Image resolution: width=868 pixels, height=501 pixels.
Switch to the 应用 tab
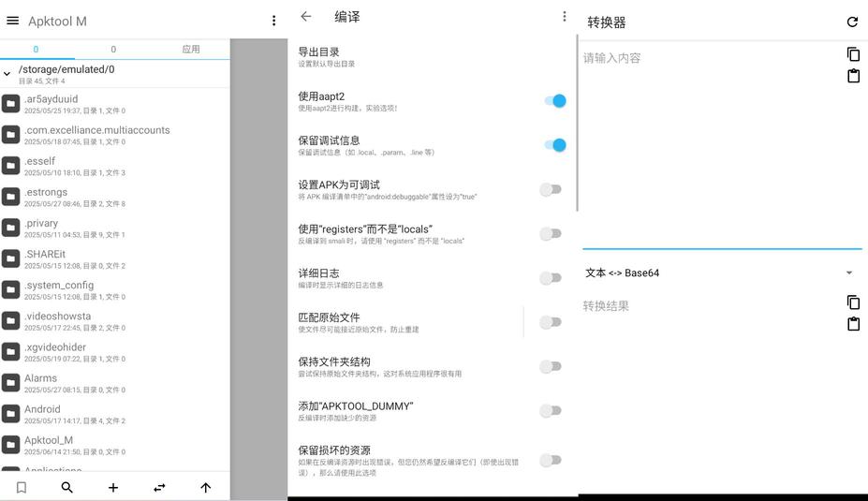(x=191, y=49)
